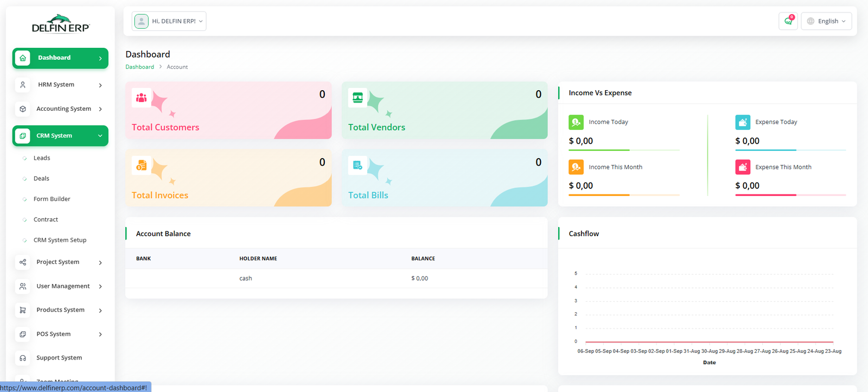Click the Total Invoices card
Image resolution: width=868 pixels, height=392 pixels.
[x=228, y=178]
